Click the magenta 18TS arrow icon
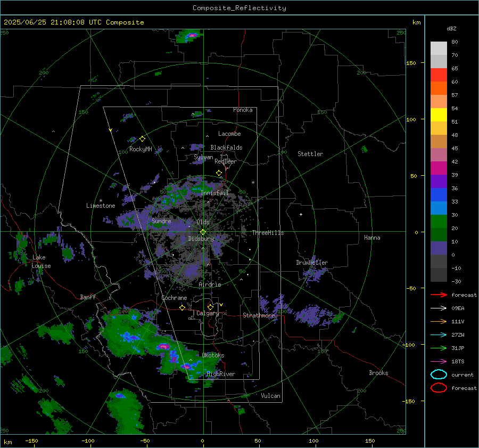 pos(439,362)
